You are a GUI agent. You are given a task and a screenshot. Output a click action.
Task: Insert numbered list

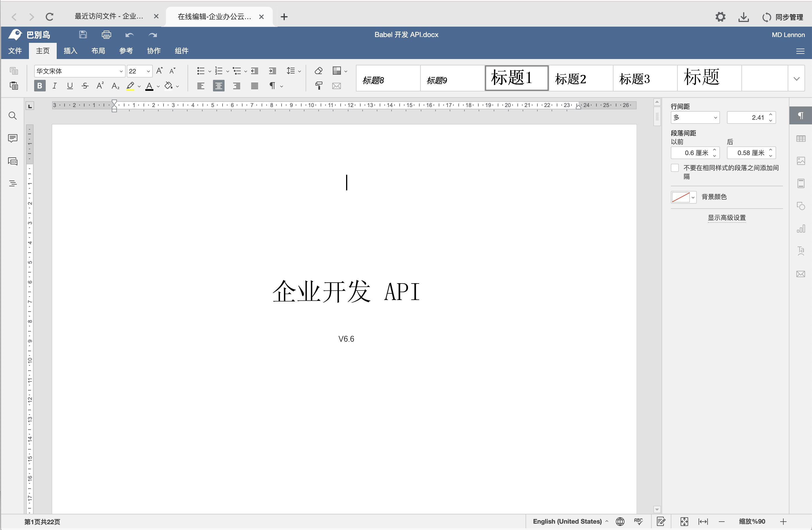219,71
